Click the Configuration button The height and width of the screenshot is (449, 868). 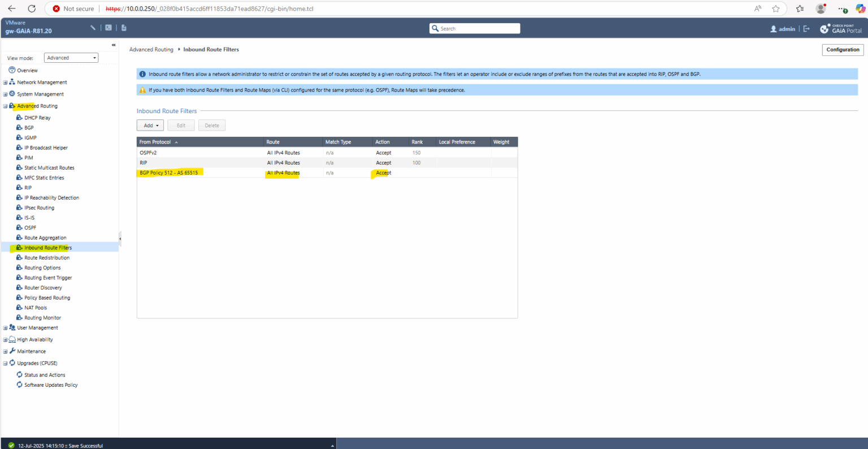tap(843, 50)
